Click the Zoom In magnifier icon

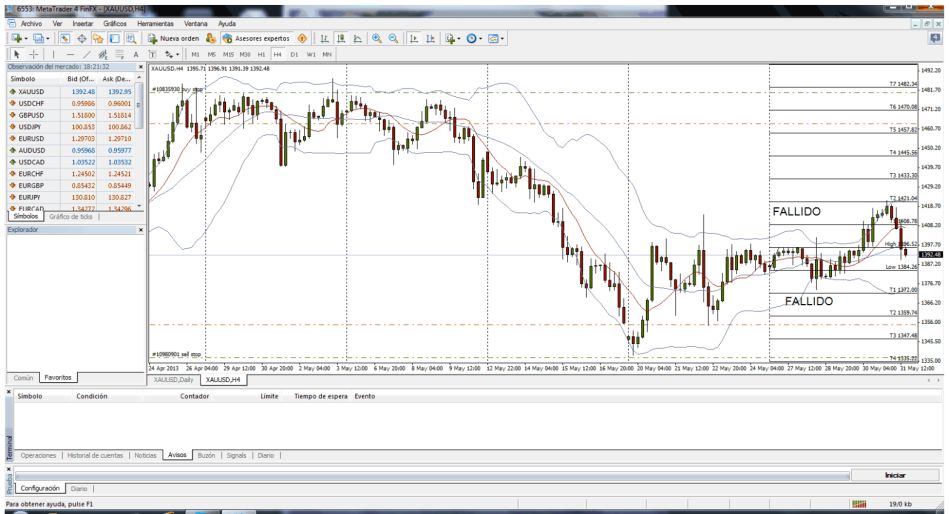pyautogui.click(x=377, y=38)
